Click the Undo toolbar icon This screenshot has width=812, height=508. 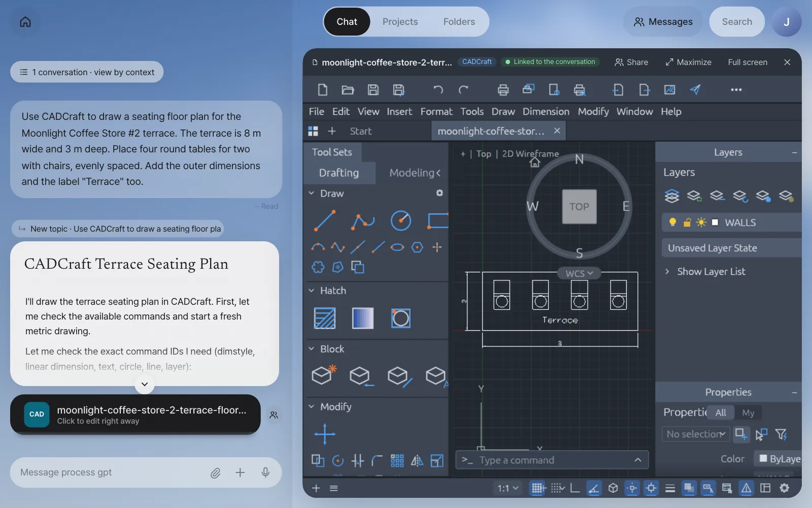[438, 90]
